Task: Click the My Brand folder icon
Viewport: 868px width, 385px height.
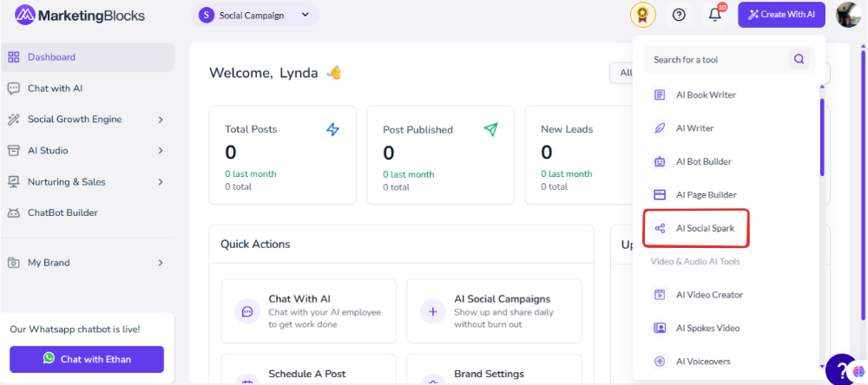Action: pos(14,263)
